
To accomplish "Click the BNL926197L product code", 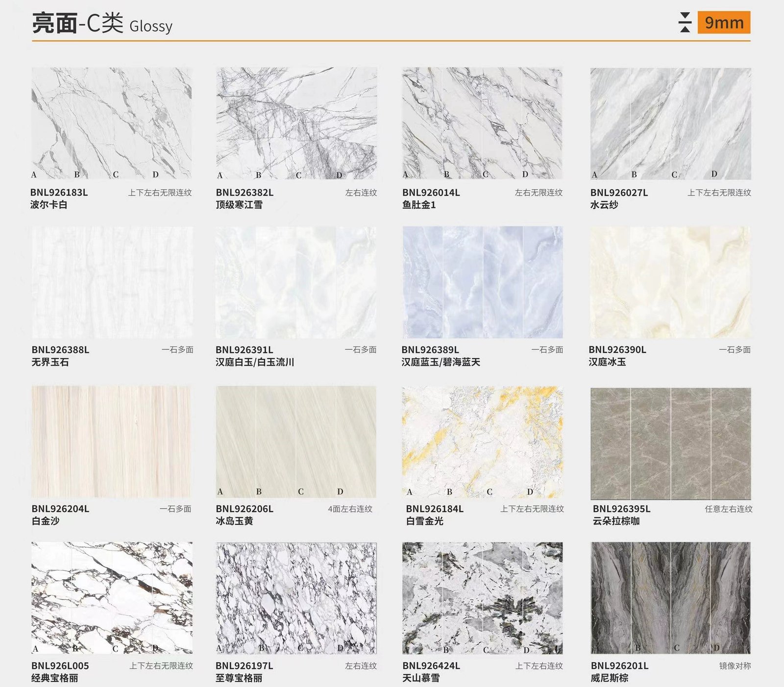I will pyautogui.click(x=244, y=666).
